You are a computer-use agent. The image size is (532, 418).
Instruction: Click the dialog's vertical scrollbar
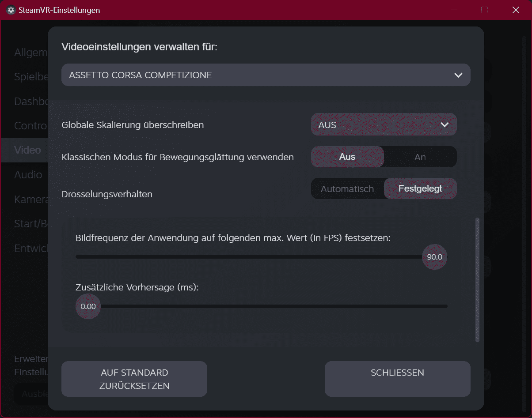(477, 280)
